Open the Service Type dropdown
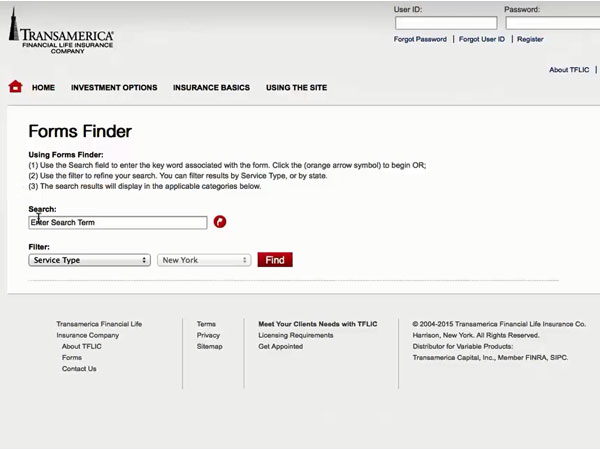The width and height of the screenshot is (600, 450). [90, 260]
